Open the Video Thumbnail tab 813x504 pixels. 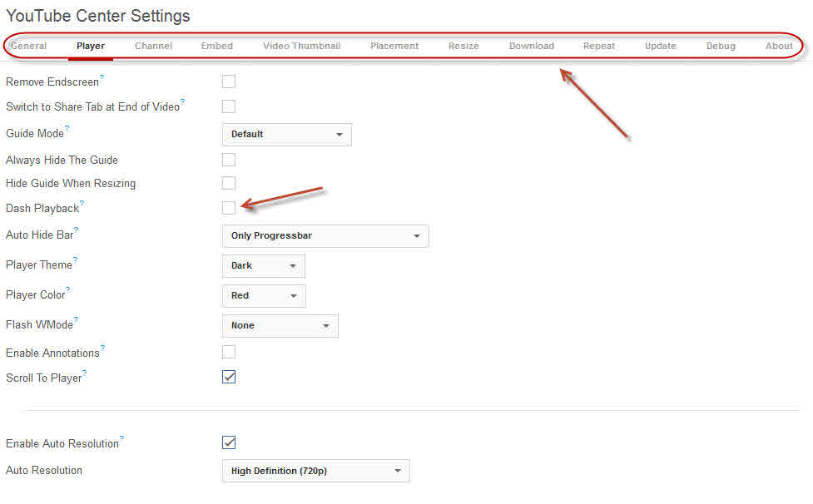coord(302,46)
